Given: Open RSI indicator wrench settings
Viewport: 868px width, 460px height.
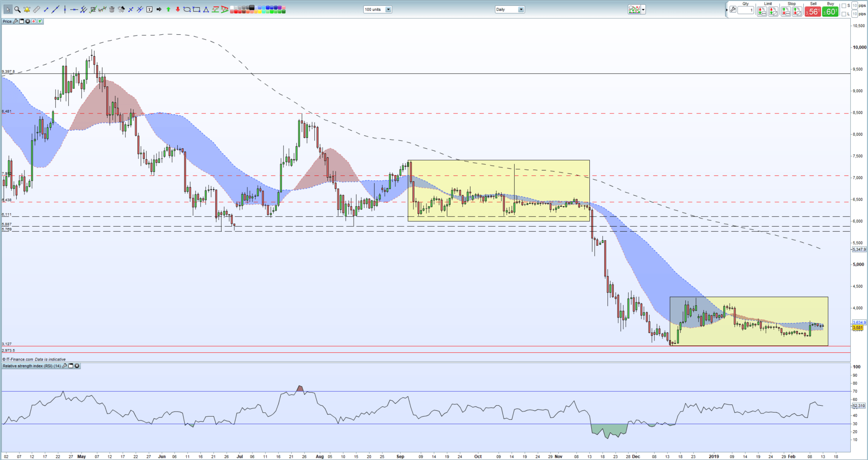Looking at the screenshot, I should pyautogui.click(x=65, y=366).
